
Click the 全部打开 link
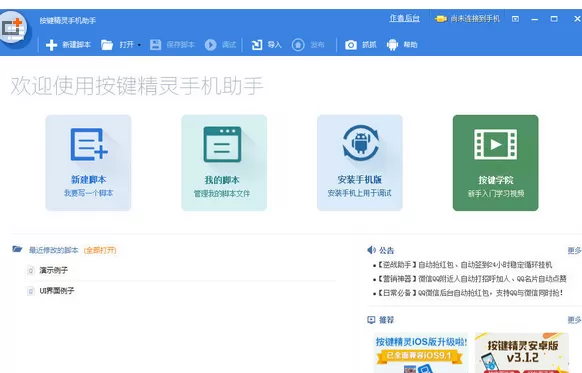(x=100, y=250)
